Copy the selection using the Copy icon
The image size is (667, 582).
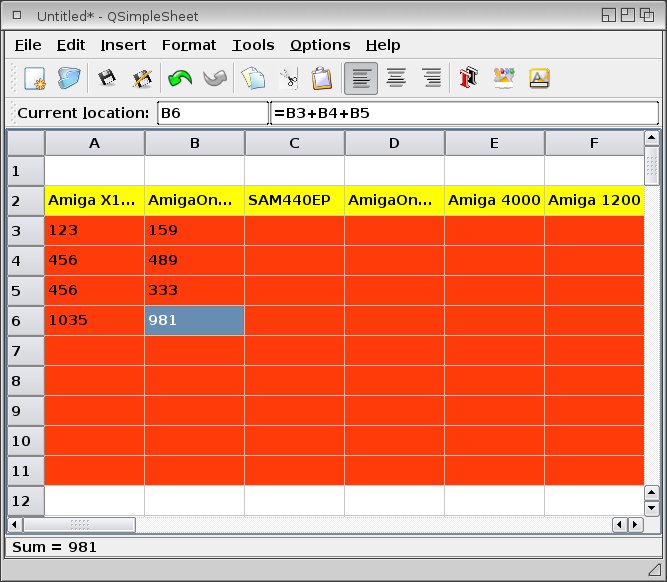coord(253,78)
